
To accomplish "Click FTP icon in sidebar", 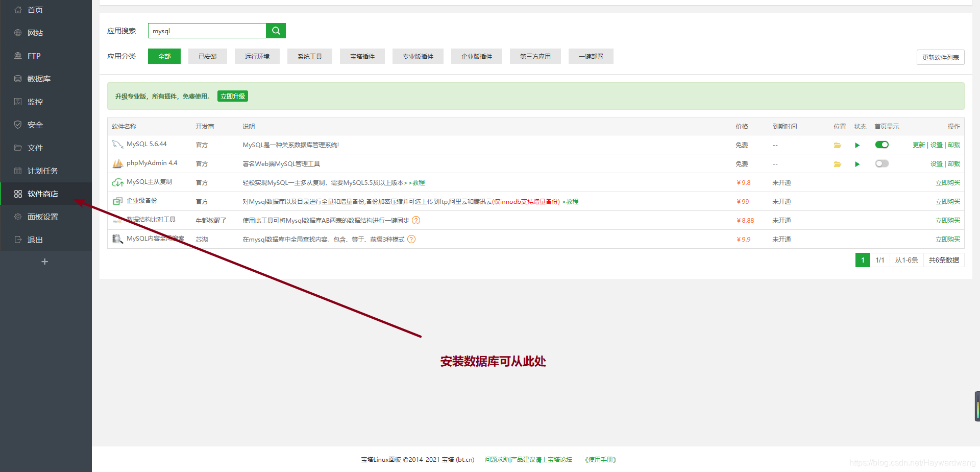I will coord(18,56).
